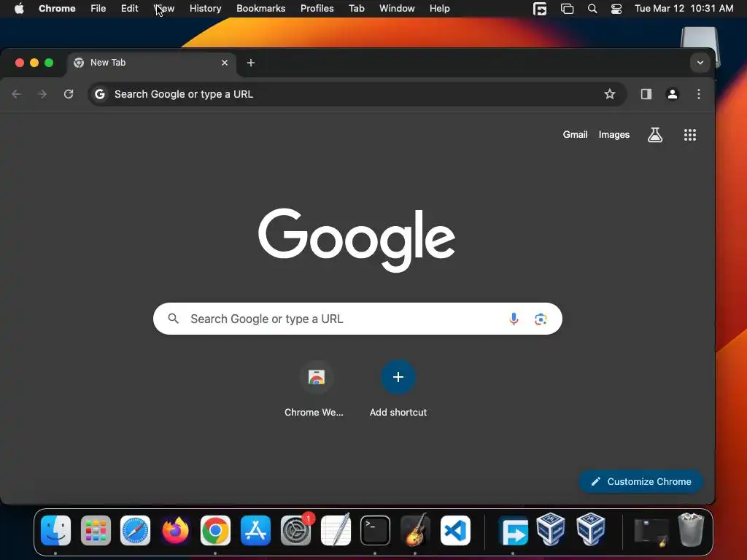This screenshot has height=560, width=747.
Task: Open Chrome's three-dot menu
Action: coord(698,94)
